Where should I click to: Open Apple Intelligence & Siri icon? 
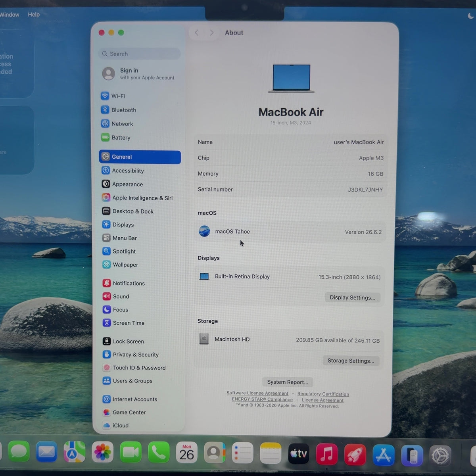coord(106,198)
